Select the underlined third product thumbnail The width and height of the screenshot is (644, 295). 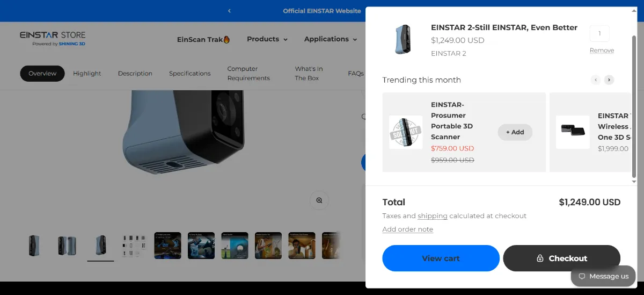point(101,246)
